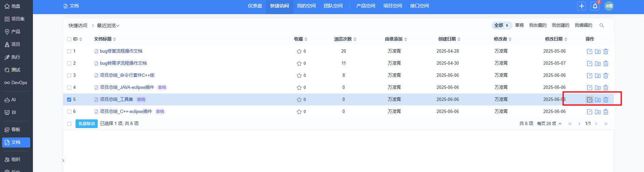Toggle the footer checkbox beside 批量移动

tap(69, 124)
